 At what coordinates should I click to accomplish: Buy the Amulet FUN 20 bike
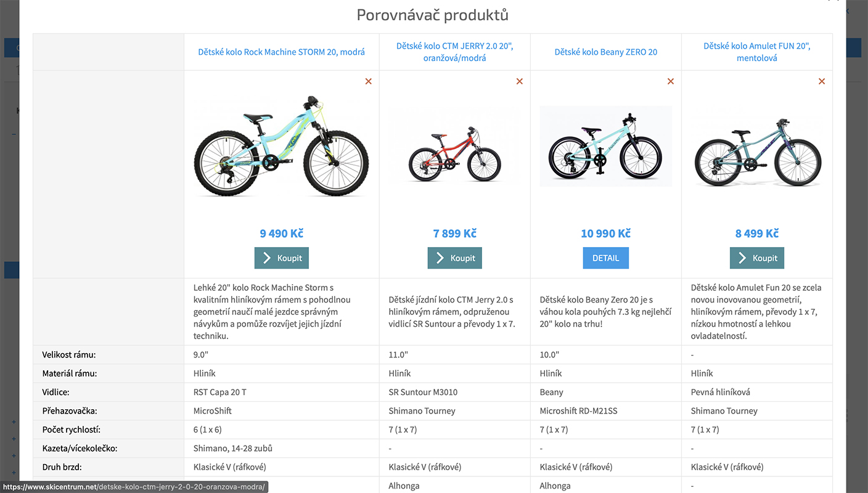pyautogui.click(x=757, y=258)
